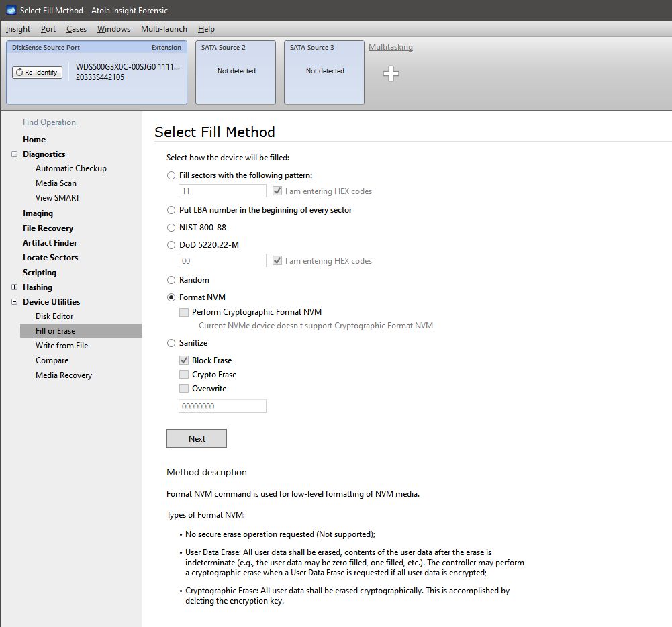The image size is (672, 627).
Task: Select the Format NVM radio option
Action: point(171,297)
